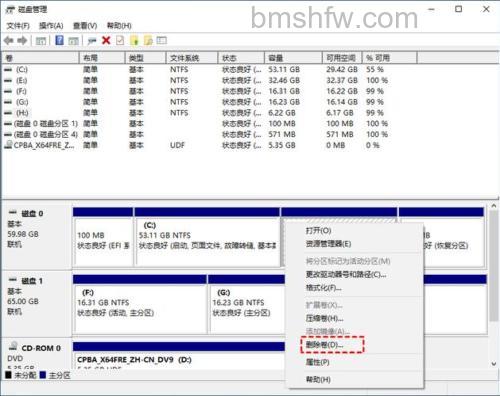
Task: Choose 打开(O) from the context menu
Action: (x=318, y=230)
